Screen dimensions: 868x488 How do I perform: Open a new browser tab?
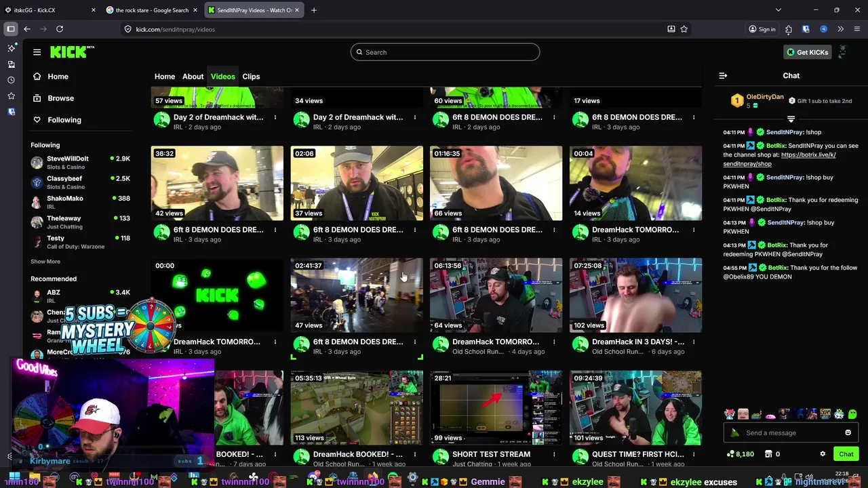pos(314,10)
